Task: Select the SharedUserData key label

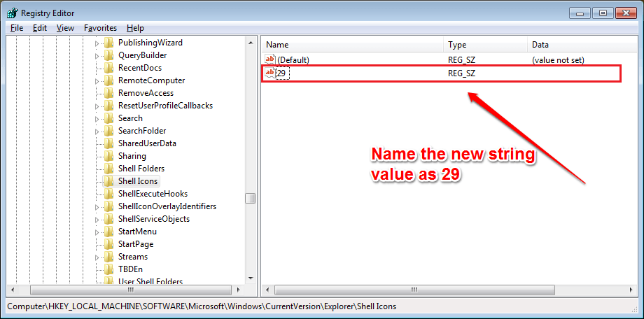Action: pyautogui.click(x=147, y=143)
